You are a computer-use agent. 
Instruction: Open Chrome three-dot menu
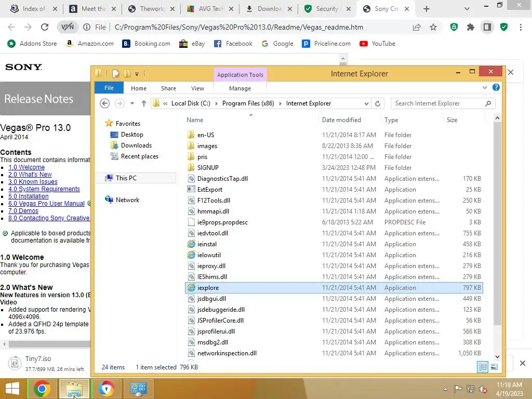(x=521, y=27)
